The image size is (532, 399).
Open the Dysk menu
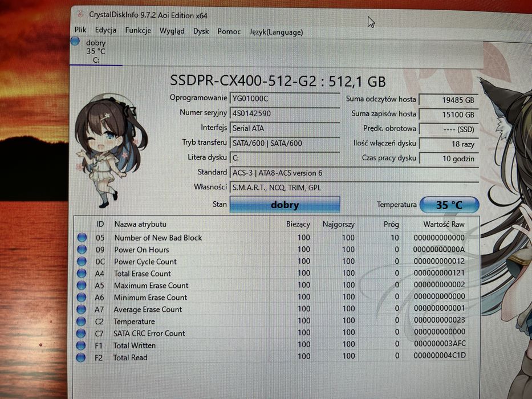point(201,31)
